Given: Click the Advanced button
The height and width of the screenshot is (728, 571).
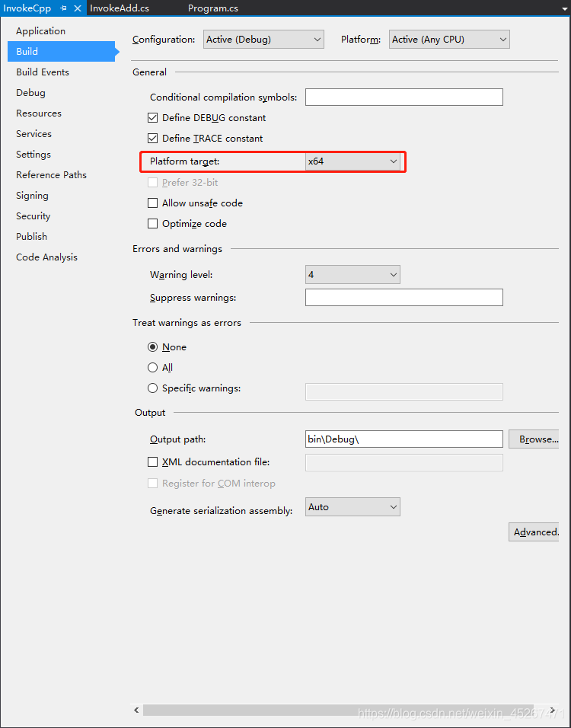Looking at the screenshot, I should 534,532.
